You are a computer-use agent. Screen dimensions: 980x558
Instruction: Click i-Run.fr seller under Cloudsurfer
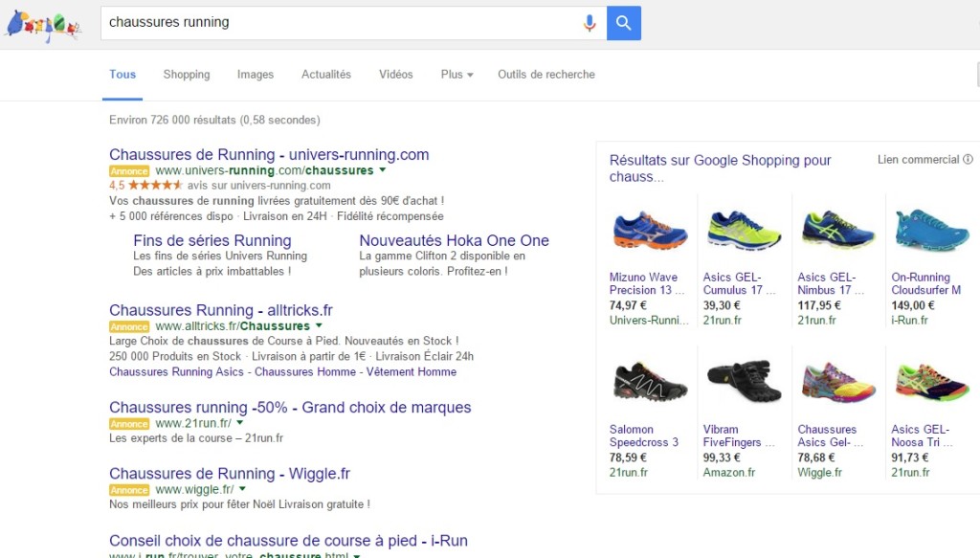point(909,321)
